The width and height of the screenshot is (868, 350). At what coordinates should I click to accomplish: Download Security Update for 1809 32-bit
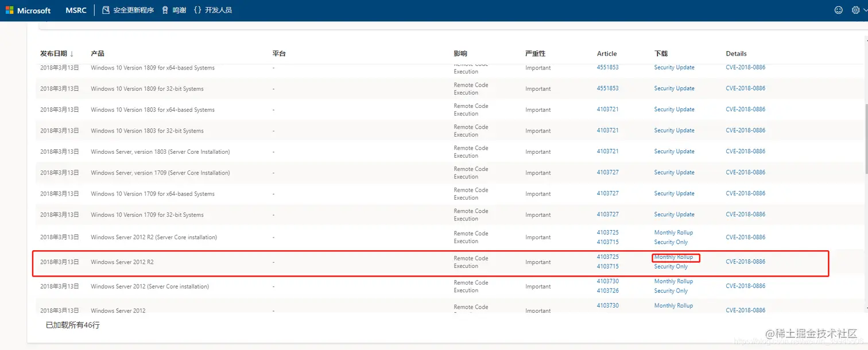675,88
